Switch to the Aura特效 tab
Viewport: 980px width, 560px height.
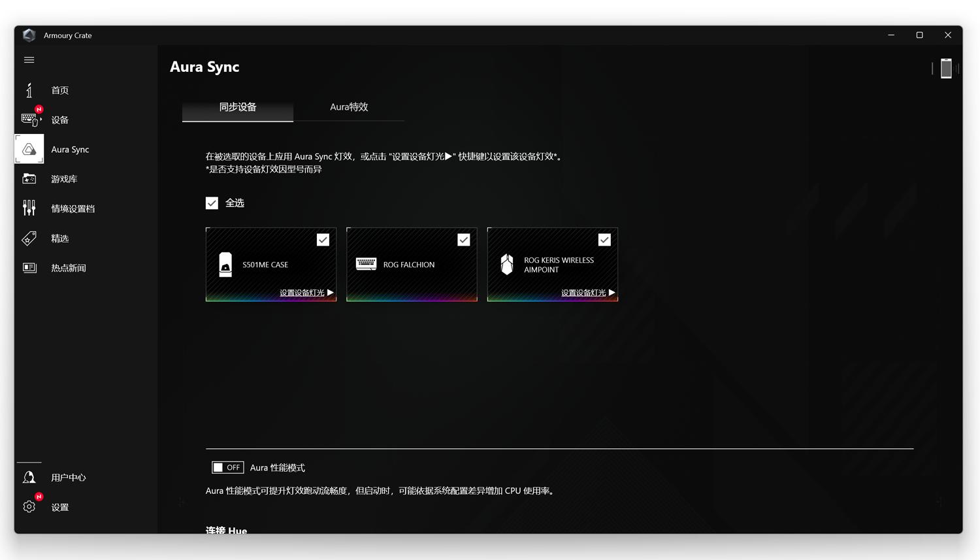click(348, 107)
